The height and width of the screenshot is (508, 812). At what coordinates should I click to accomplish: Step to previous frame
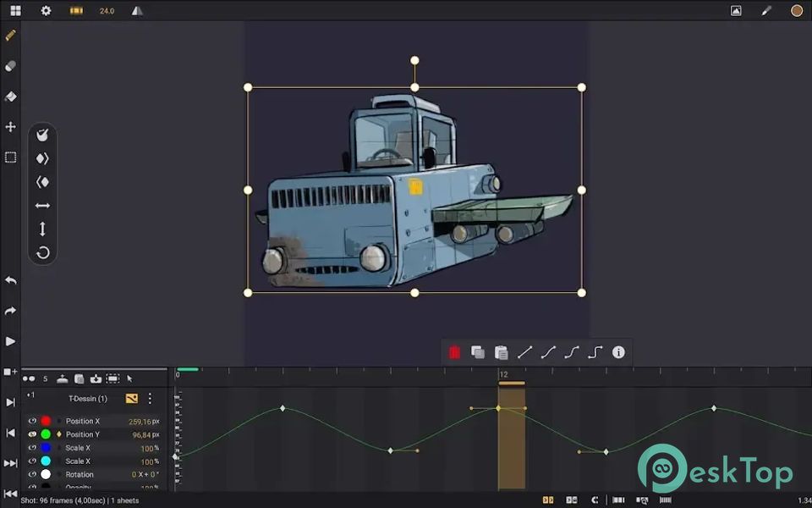10,433
